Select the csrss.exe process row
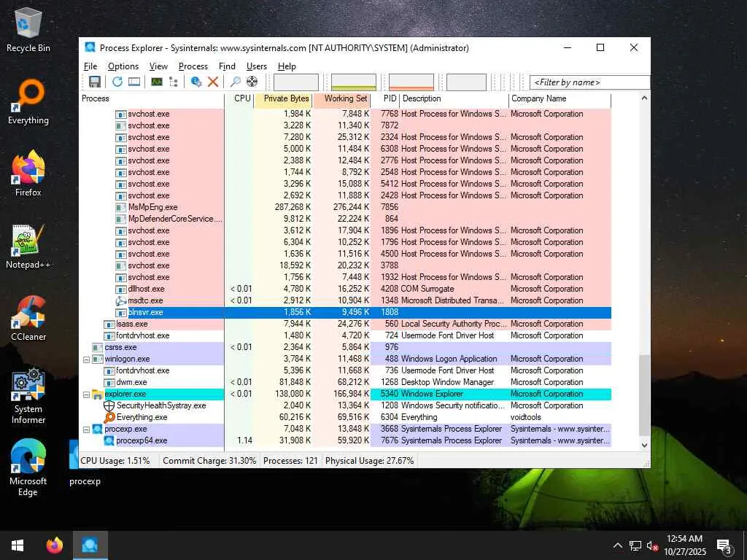 point(345,347)
